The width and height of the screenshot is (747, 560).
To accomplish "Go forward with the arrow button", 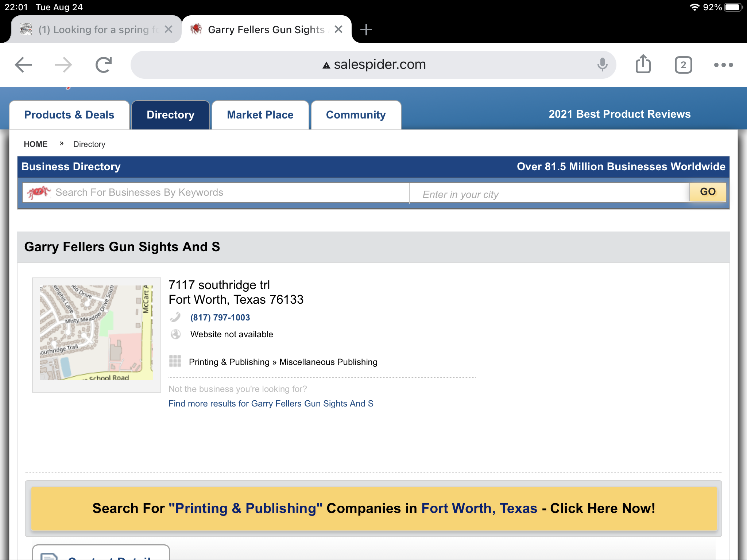I will [x=63, y=65].
